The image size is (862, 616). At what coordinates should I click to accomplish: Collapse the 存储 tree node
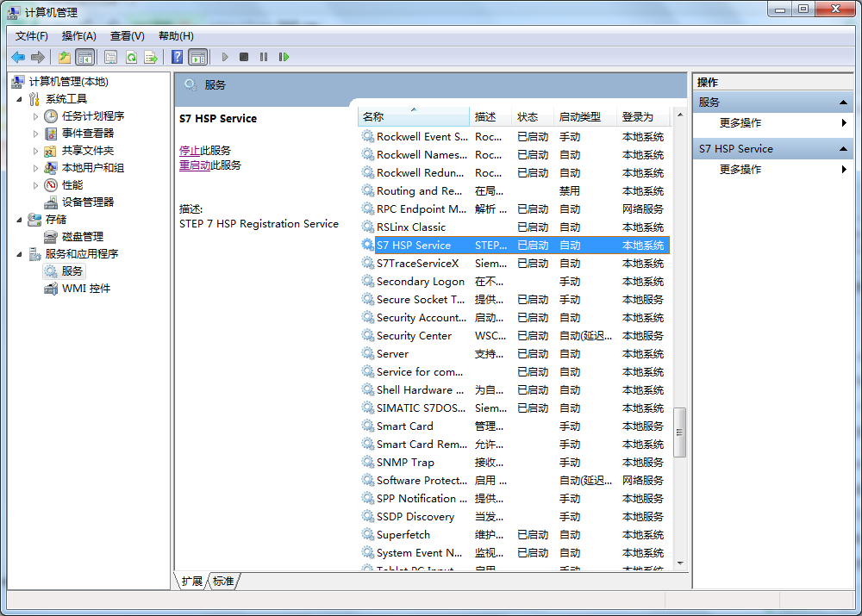[x=19, y=220]
